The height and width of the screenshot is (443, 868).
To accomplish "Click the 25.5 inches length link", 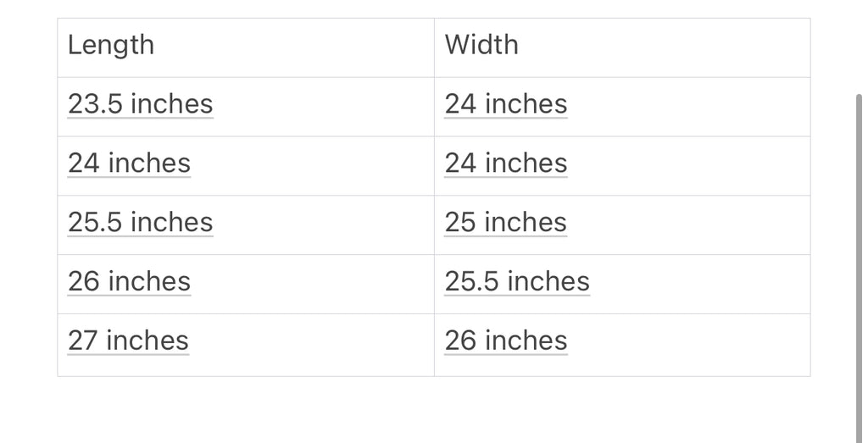I will point(140,223).
